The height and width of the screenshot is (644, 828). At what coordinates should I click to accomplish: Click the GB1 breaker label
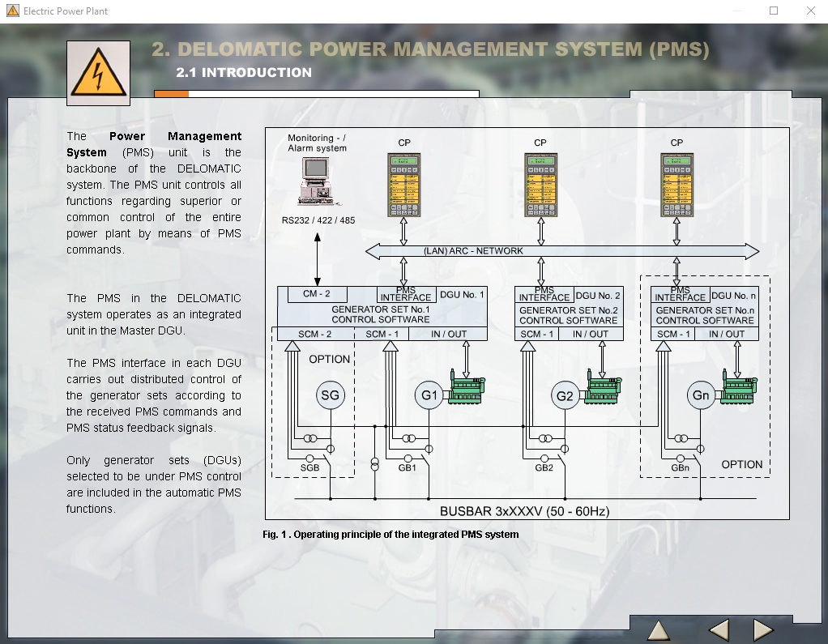(408, 467)
